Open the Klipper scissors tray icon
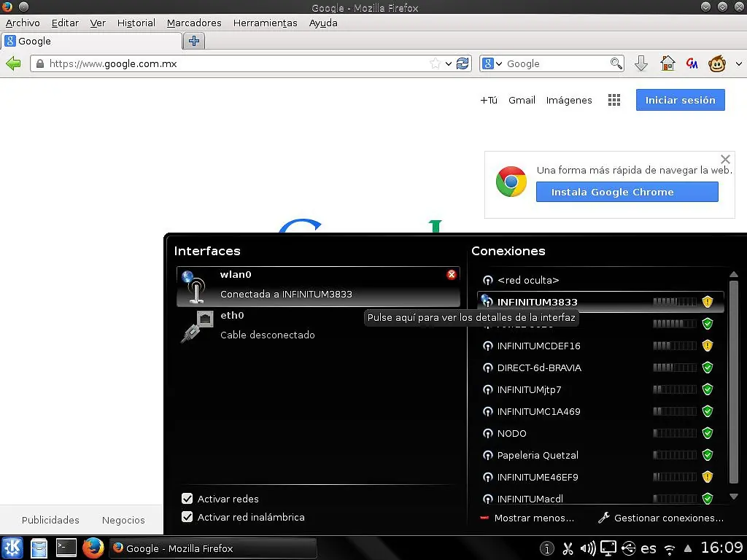Image resolution: width=747 pixels, height=560 pixels. (568, 549)
